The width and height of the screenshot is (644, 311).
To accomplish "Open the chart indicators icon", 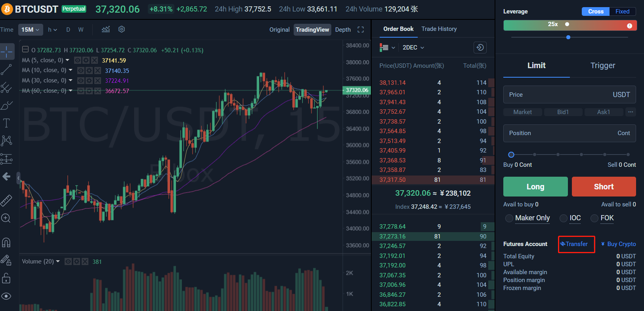I will tap(105, 29).
